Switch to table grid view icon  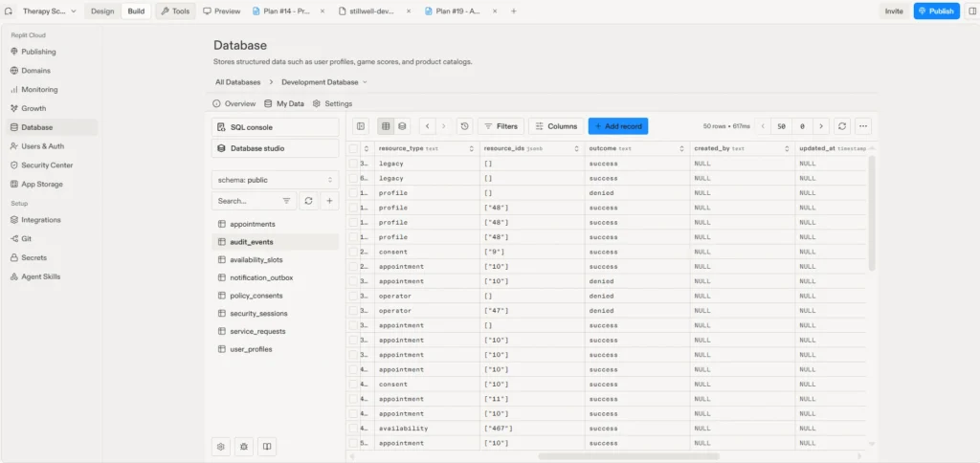tap(386, 126)
